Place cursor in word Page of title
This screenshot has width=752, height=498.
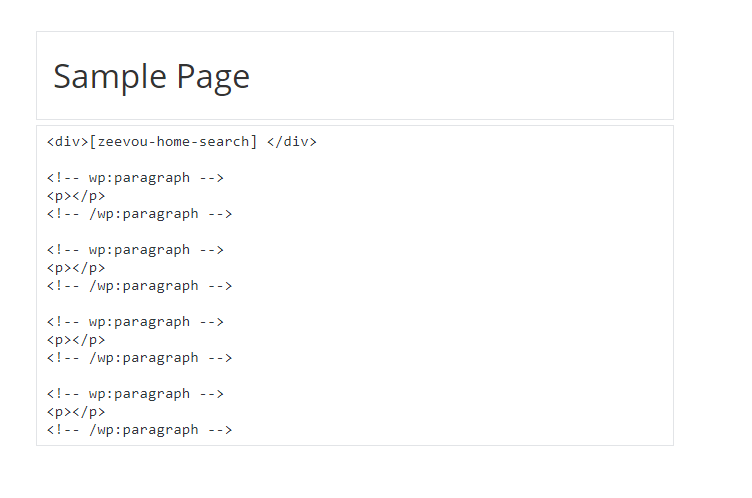(x=213, y=78)
